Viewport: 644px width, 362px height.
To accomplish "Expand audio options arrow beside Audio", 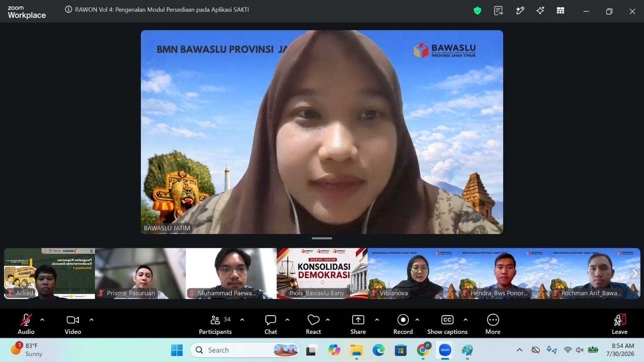I will (42, 320).
